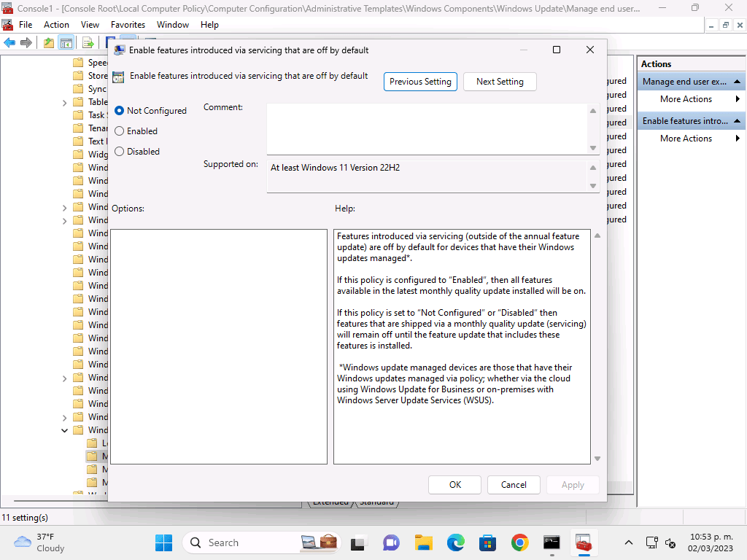Show hidden system tray icons chevron

(628, 542)
